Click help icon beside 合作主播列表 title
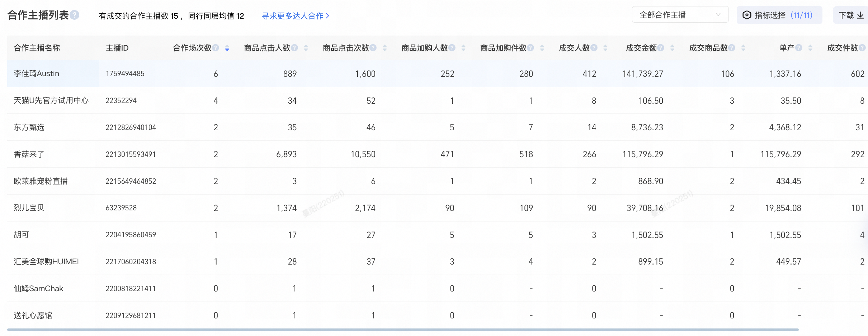The width and height of the screenshot is (868, 336). click(75, 15)
